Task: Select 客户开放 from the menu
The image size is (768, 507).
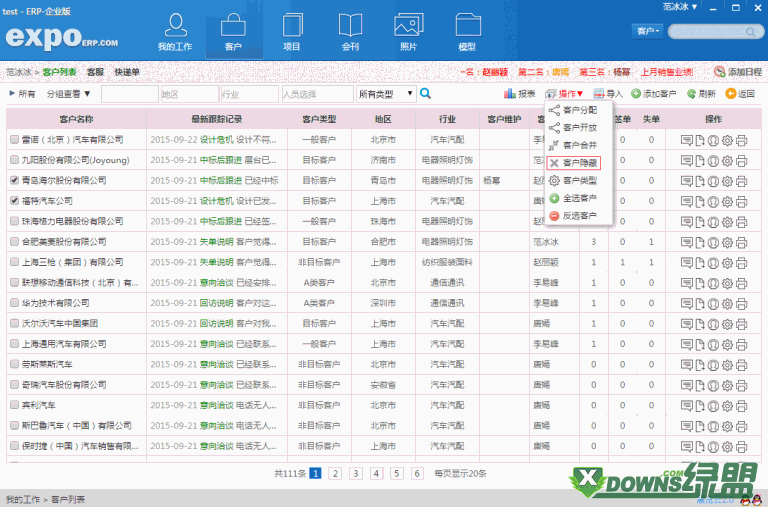Action: (573, 127)
